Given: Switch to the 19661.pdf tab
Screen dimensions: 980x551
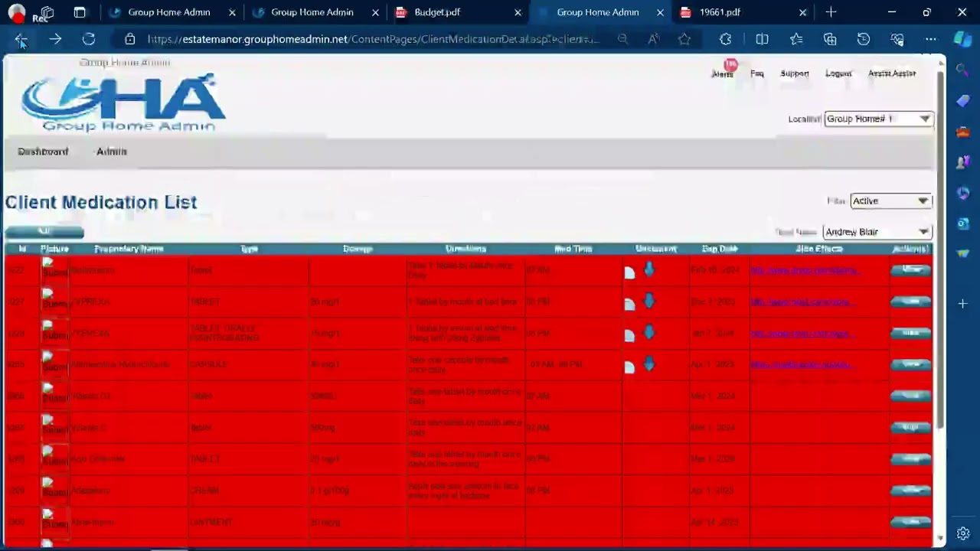Looking at the screenshot, I should click(742, 12).
